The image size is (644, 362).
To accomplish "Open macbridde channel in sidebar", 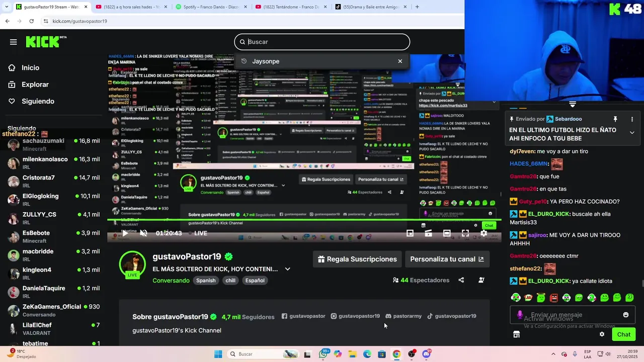I will (x=53, y=255).
